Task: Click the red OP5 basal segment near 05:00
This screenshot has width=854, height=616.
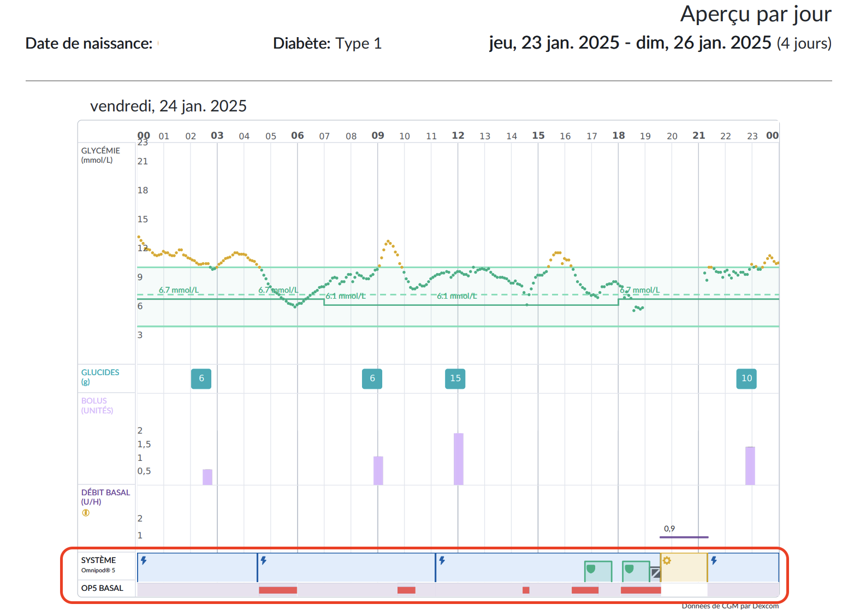Action: pos(278,590)
